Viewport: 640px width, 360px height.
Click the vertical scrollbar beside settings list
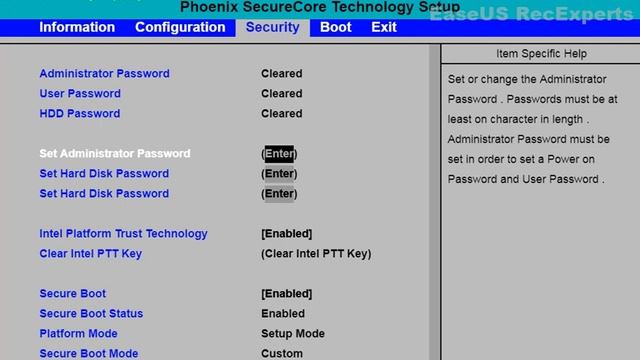434,202
